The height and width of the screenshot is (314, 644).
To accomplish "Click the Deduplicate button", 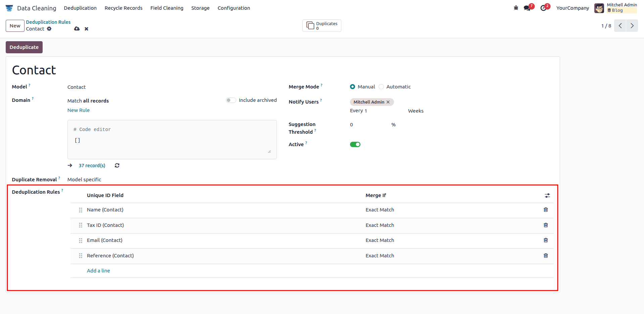I will [x=24, y=47].
